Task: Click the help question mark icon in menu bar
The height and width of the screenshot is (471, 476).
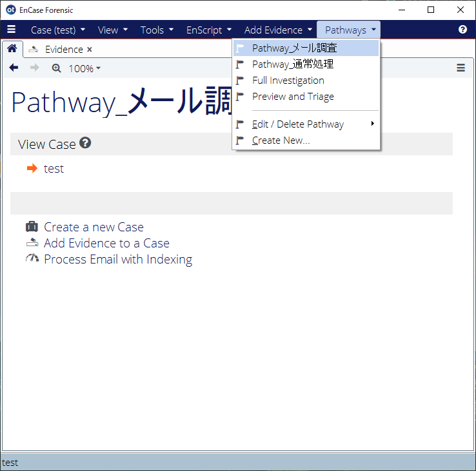Action: (x=462, y=30)
